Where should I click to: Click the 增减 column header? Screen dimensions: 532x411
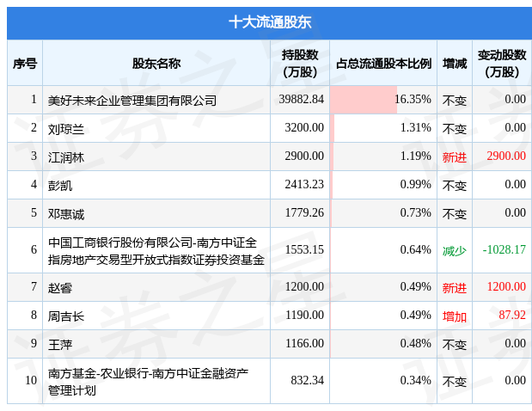pyautogui.click(x=454, y=63)
